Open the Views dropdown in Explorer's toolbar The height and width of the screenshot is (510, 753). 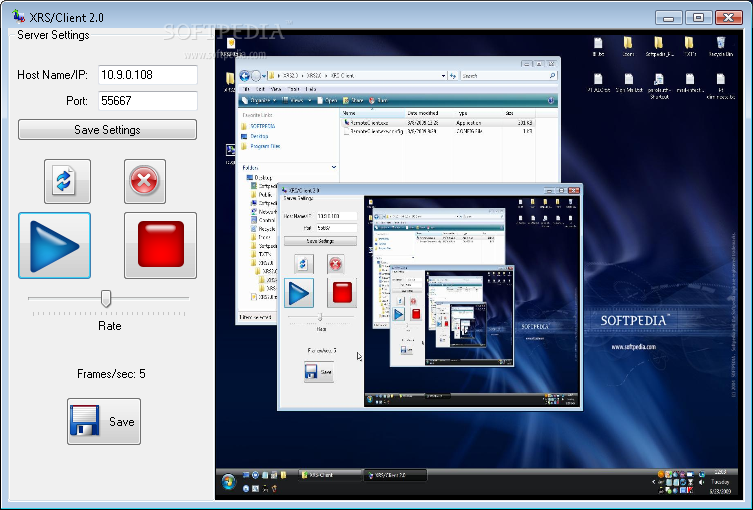point(297,100)
